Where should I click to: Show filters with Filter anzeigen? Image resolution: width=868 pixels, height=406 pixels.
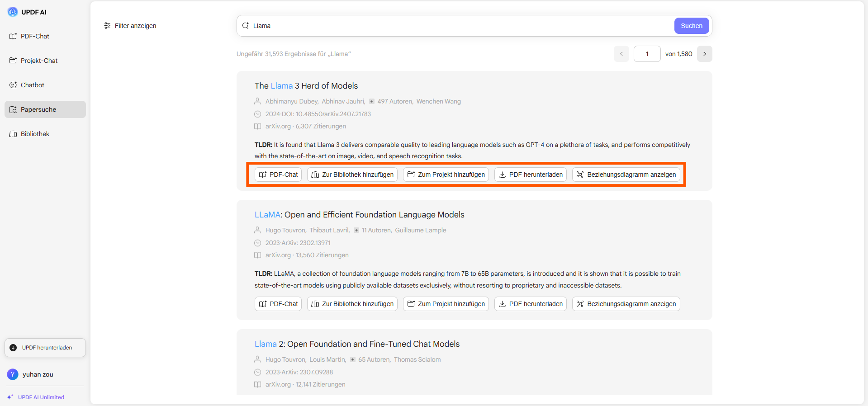[130, 26]
